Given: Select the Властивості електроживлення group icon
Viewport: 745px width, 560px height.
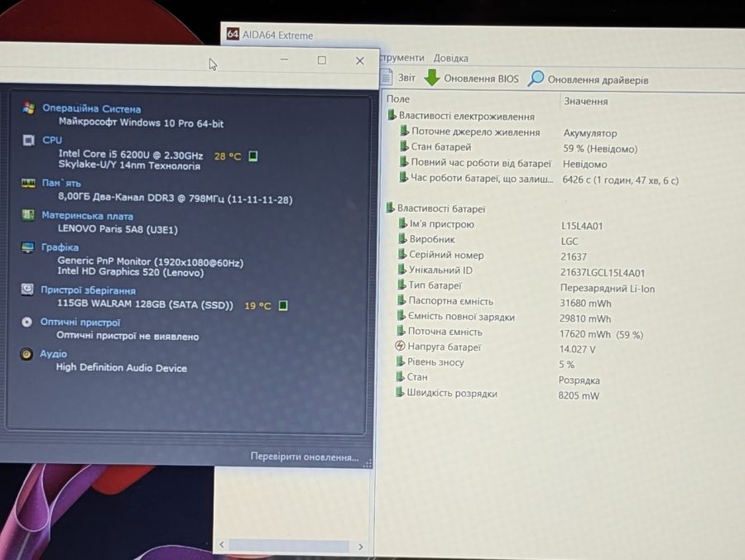Looking at the screenshot, I should click(x=392, y=115).
